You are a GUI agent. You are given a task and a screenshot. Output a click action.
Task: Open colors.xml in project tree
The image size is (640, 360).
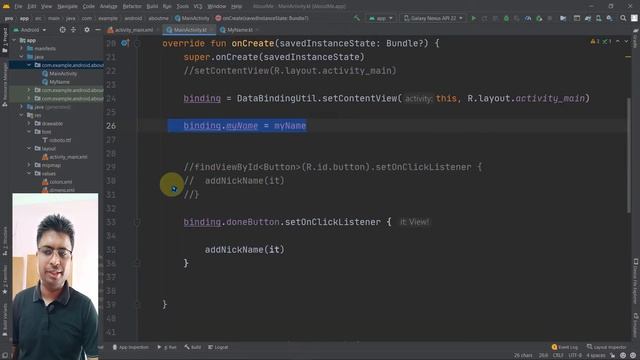point(57,182)
